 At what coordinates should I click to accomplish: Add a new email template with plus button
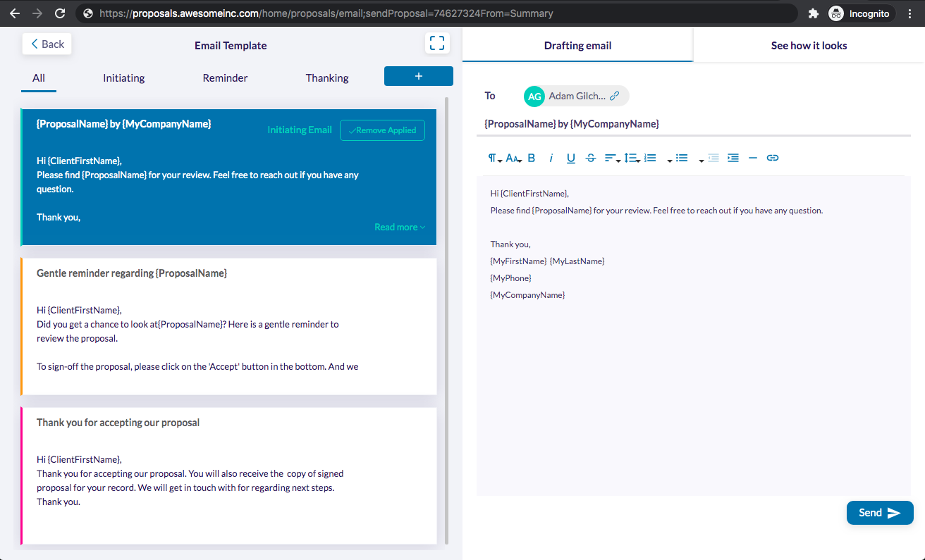pos(418,76)
